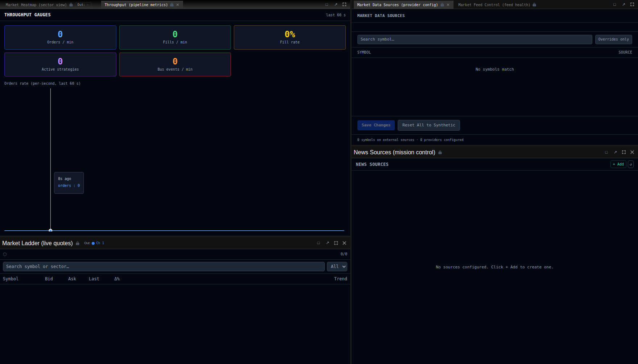Click the lock icon on Market Ladder panel
The width and height of the screenshot is (638, 364).
78,243
